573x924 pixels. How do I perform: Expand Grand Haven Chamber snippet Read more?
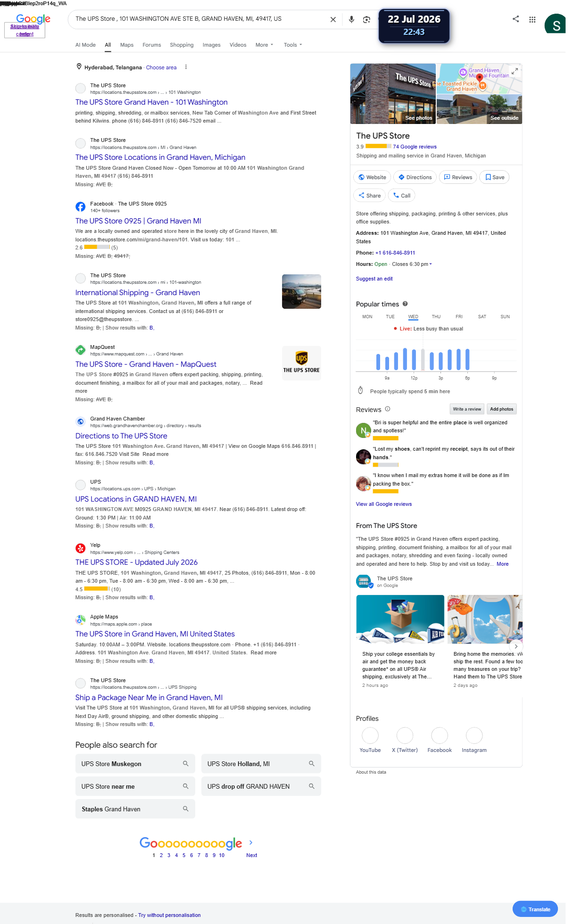[156, 454]
